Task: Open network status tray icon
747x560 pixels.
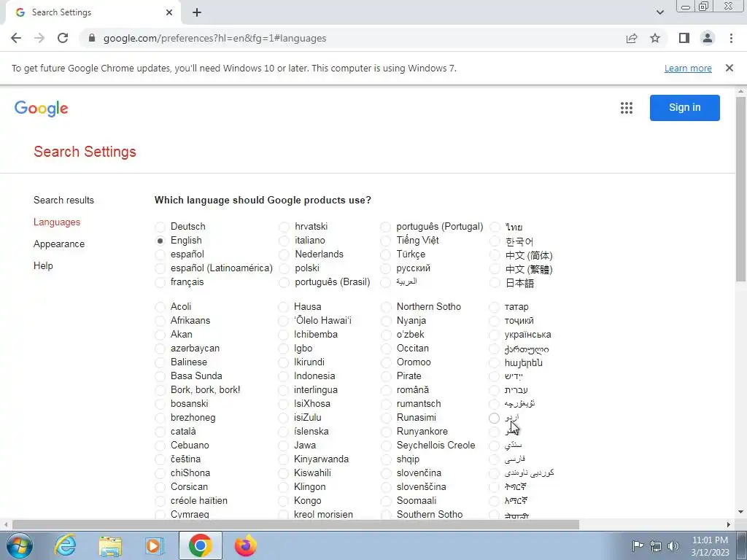Action: pyautogui.click(x=656, y=545)
